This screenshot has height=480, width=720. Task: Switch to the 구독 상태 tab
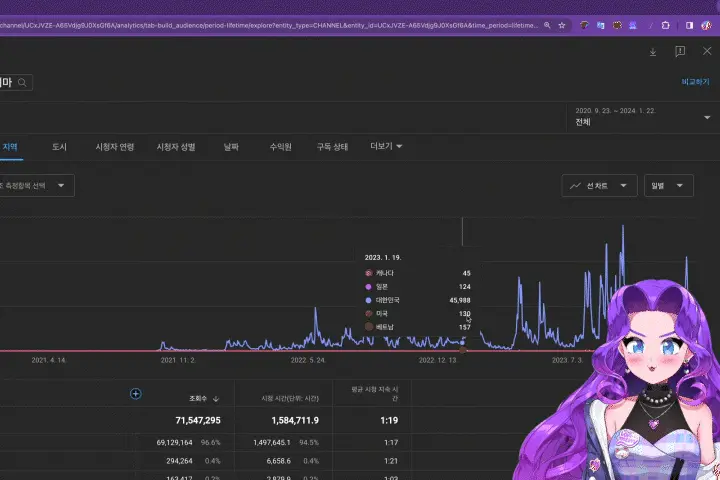tap(332, 147)
